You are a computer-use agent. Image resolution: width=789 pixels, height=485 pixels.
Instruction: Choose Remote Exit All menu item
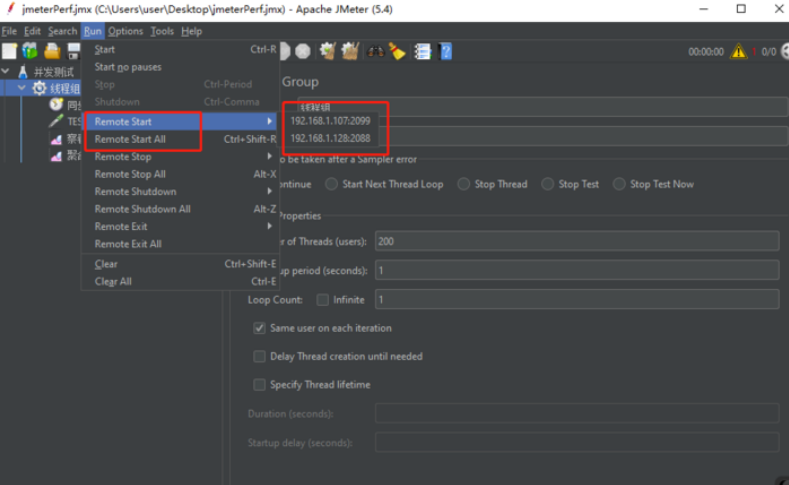(181, 244)
